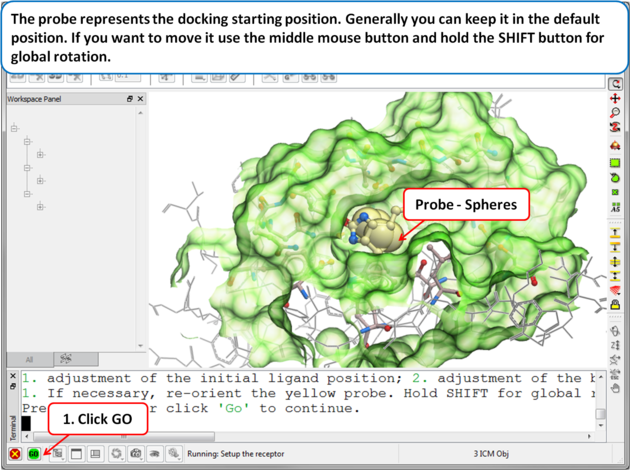Click the green GO button
The image size is (630, 470).
[x=34, y=454]
